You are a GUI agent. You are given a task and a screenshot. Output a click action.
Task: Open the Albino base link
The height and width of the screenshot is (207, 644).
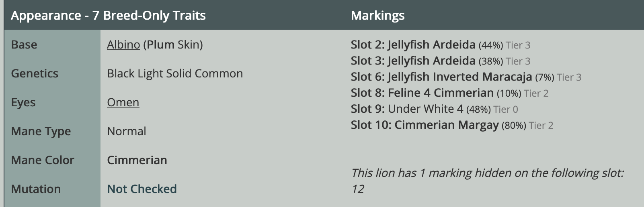pyautogui.click(x=123, y=45)
